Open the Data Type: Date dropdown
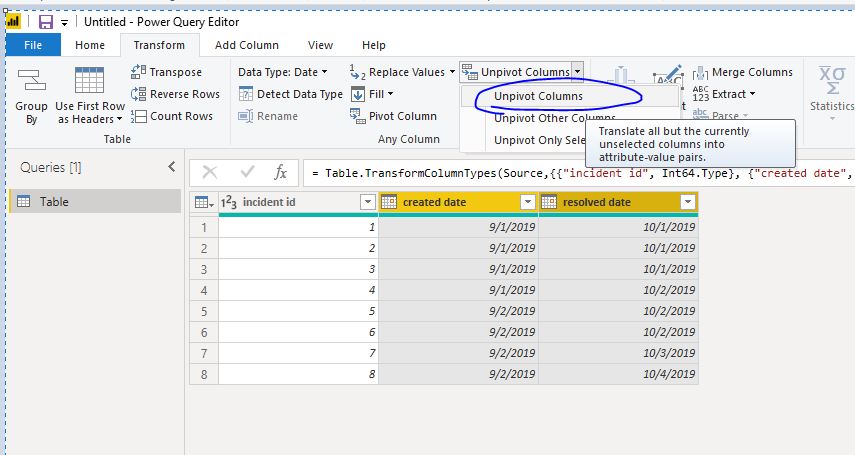 (x=282, y=72)
